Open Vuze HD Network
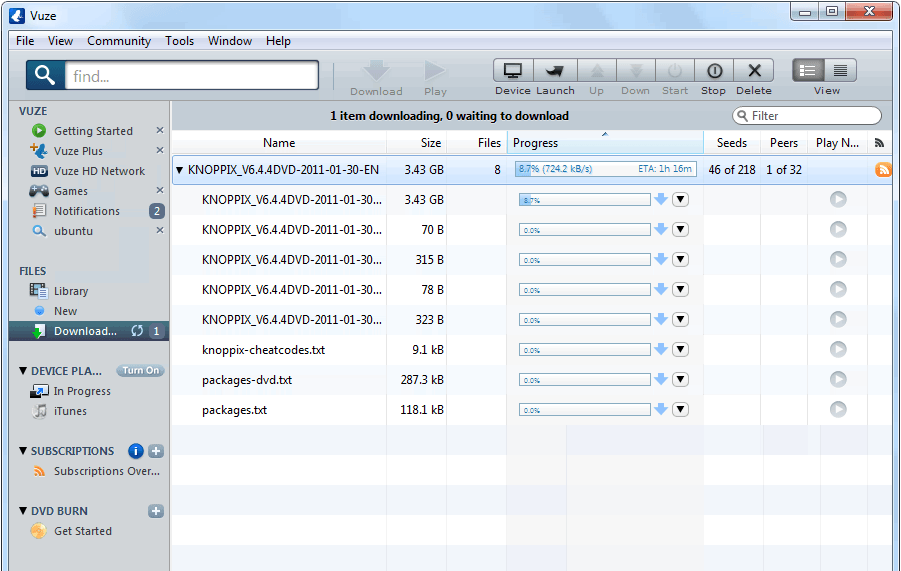Screen dimensions: 901x571 point(99,171)
